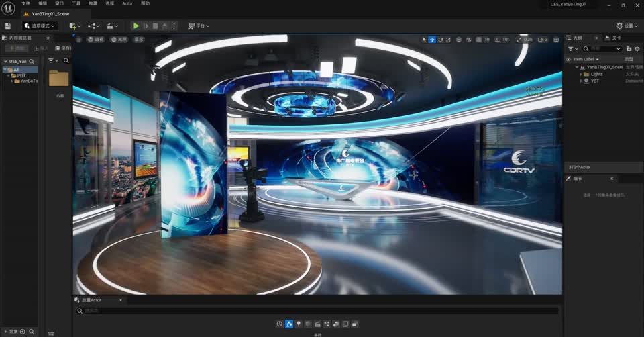
Task: Switch to the YanBTing01_Scene tab
Action: 50,13
